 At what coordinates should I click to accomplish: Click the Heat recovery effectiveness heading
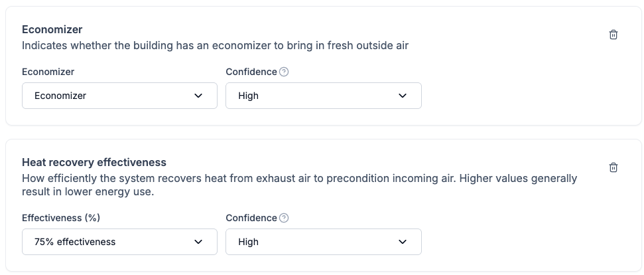pos(94,162)
